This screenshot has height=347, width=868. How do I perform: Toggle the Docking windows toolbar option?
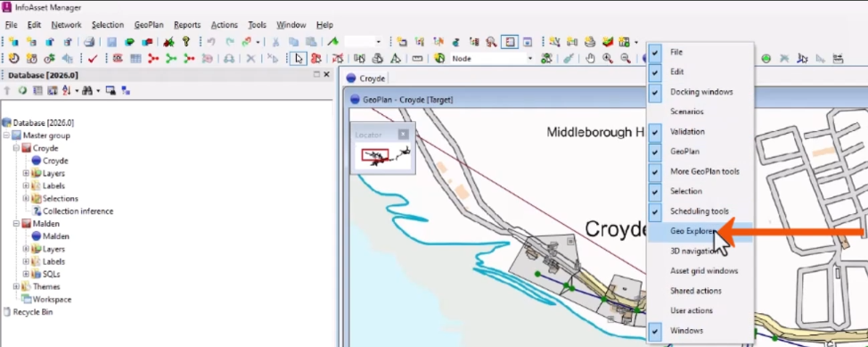click(x=700, y=92)
